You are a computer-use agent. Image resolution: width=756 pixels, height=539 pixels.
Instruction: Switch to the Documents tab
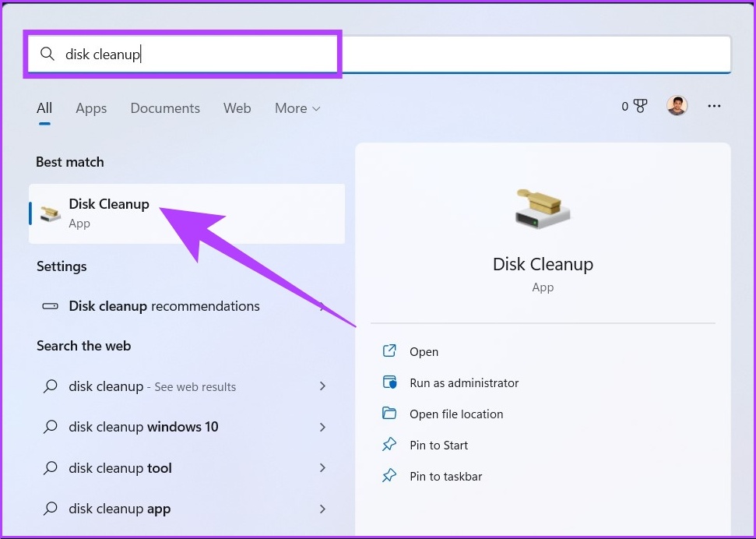(165, 108)
